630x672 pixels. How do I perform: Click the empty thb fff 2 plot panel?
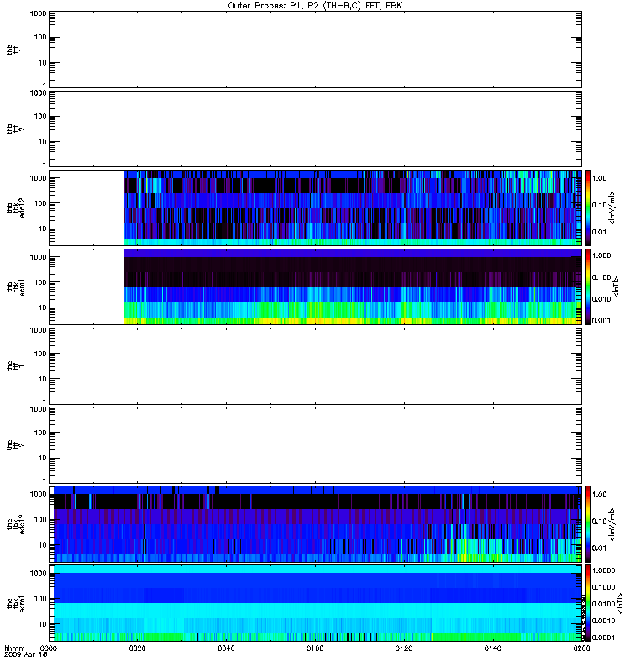[x=315, y=129]
